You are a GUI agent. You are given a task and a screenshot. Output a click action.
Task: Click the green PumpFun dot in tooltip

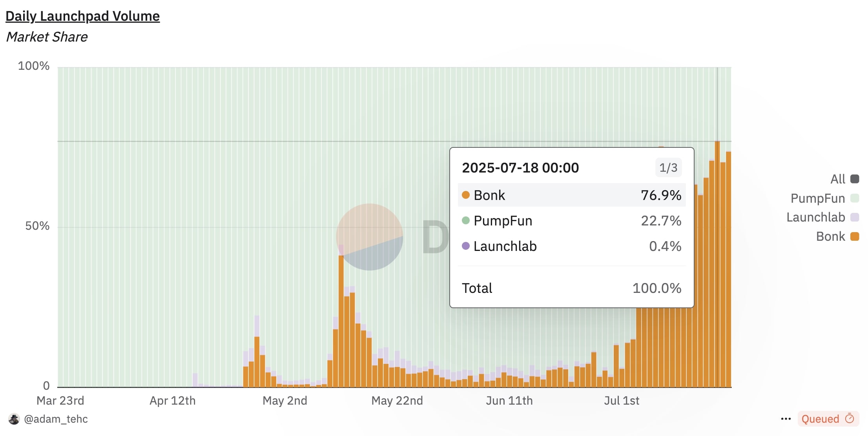[466, 220]
